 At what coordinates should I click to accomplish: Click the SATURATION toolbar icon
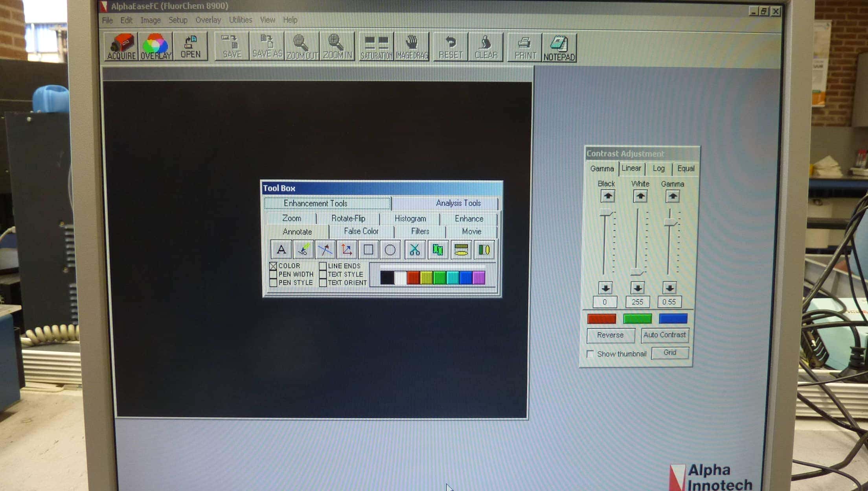[x=376, y=47]
